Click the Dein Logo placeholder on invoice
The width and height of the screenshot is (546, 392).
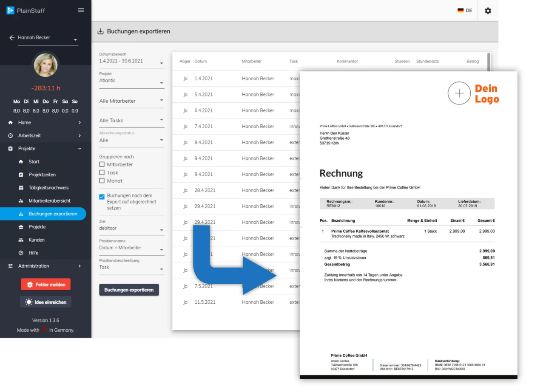473,93
